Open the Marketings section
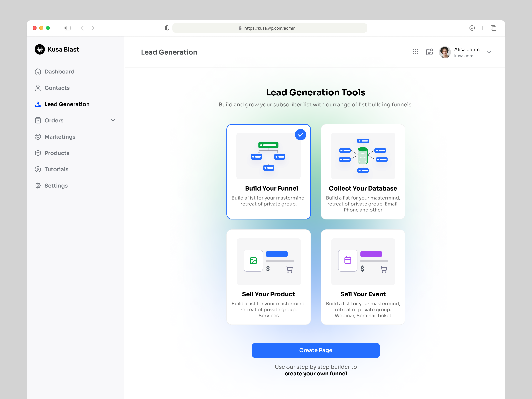This screenshot has height=399, width=532. (60, 137)
